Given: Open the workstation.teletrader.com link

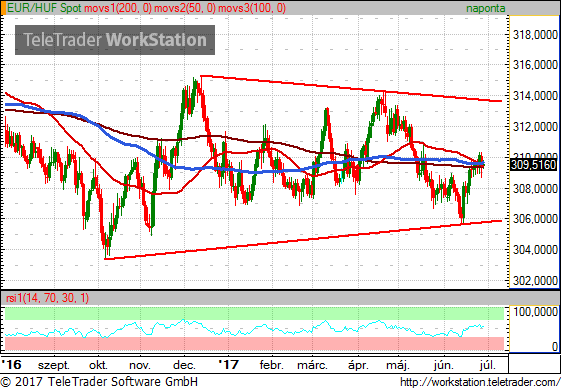Looking at the screenshot, I should click(479, 382).
